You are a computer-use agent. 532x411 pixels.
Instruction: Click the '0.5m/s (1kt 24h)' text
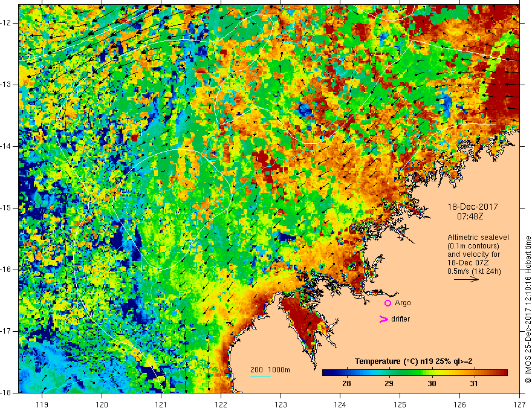tap(474, 271)
